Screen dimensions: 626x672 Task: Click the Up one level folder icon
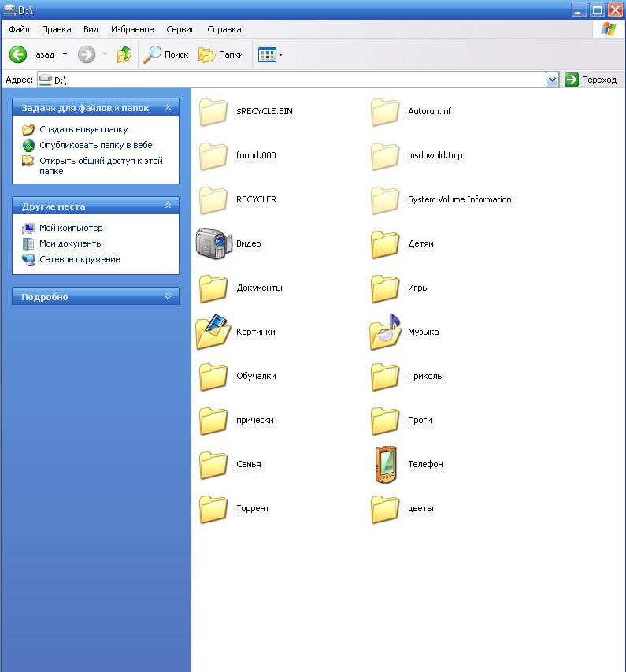click(x=124, y=54)
